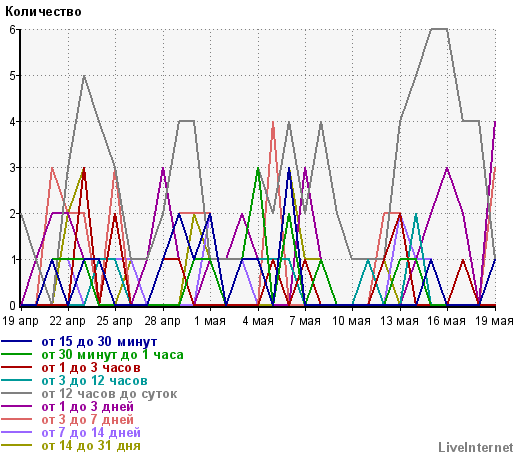Click x-axis date label '7 мая'

(x=305, y=321)
